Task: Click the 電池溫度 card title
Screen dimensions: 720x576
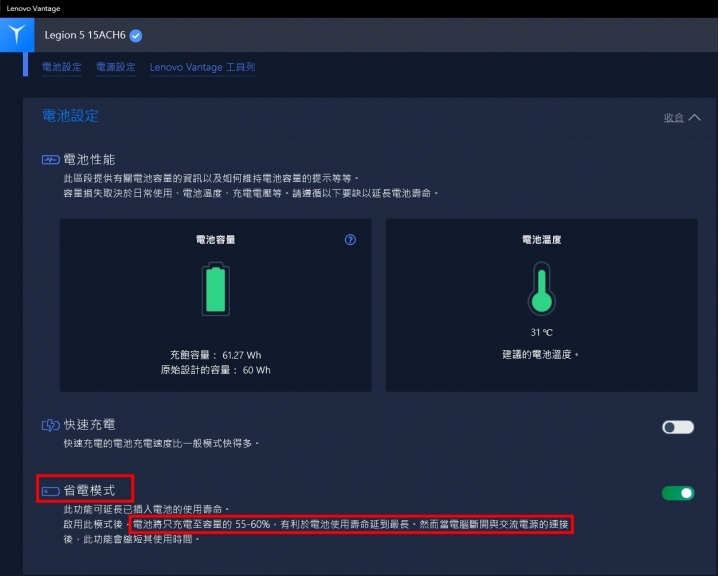Action: 542,240
